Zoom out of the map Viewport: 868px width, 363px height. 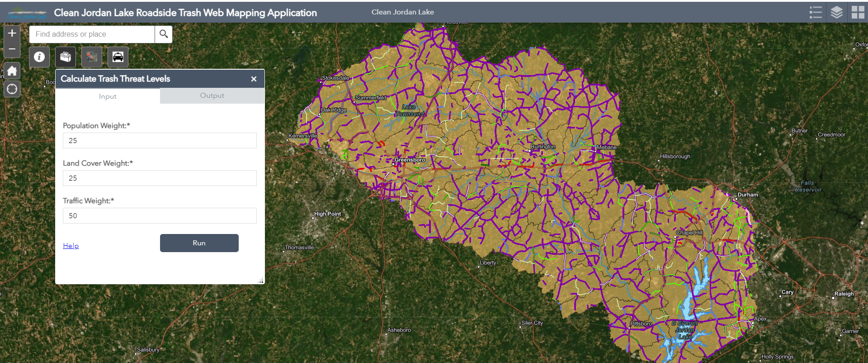(12, 49)
